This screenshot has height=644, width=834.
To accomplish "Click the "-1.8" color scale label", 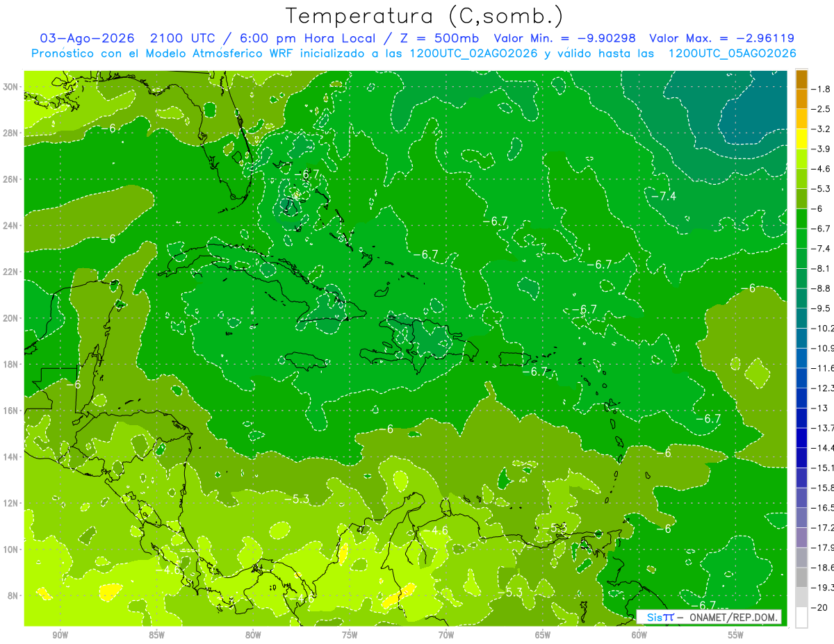I will [820, 89].
